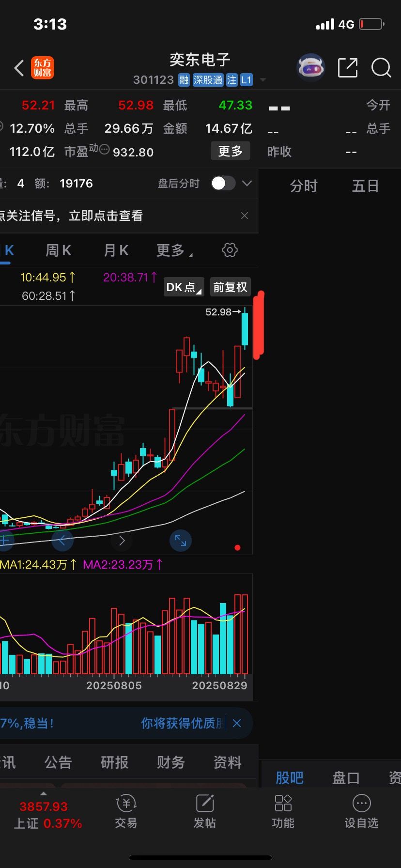401x868 pixels.
Task: Open the 研报 tab
Action: 114,762
